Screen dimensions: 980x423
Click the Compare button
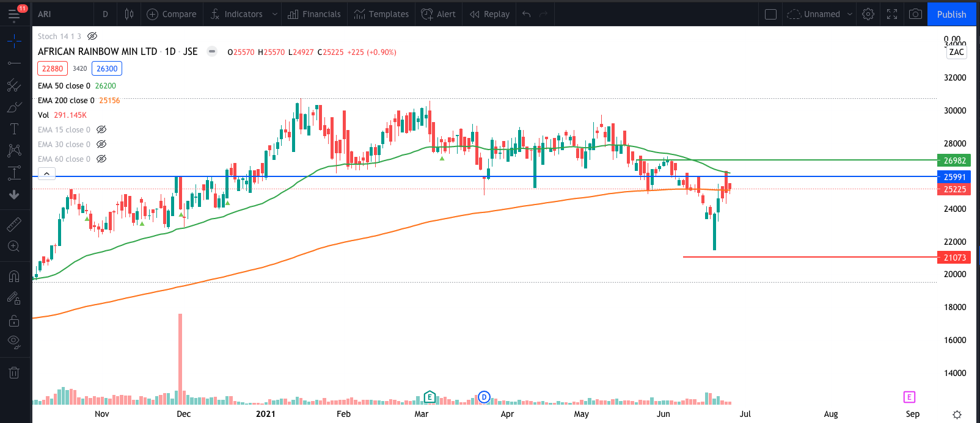172,14
